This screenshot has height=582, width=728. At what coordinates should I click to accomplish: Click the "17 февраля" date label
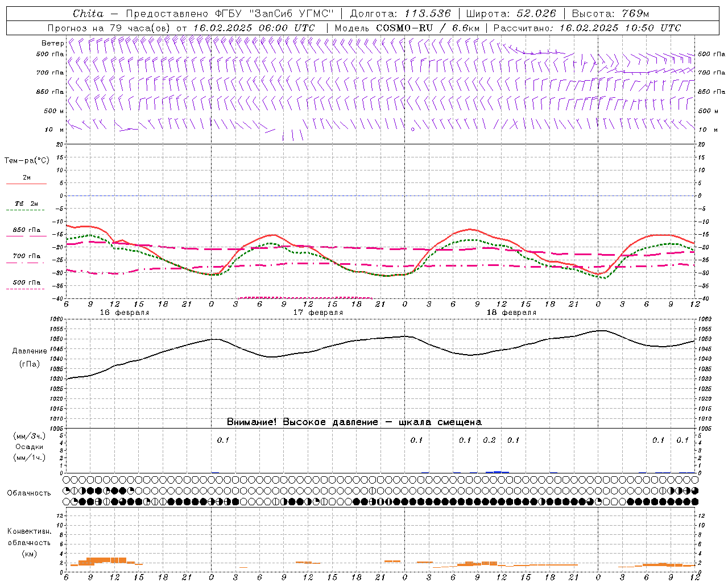point(318,313)
